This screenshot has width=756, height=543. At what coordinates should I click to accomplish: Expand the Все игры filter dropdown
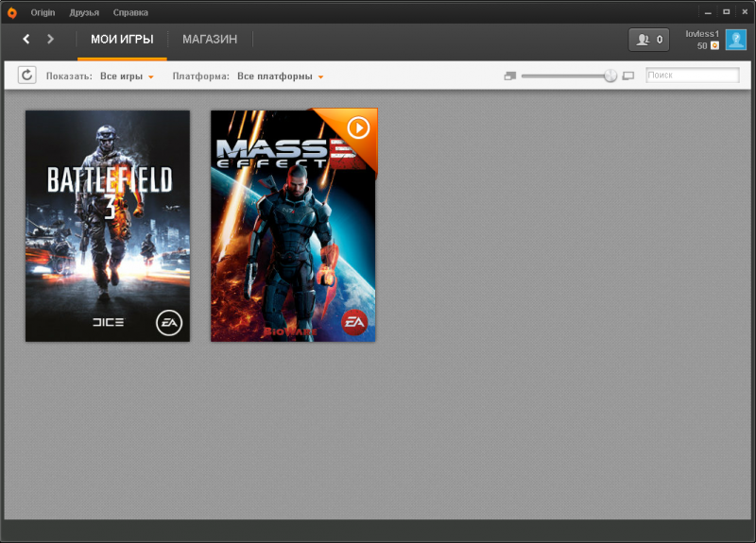(x=127, y=76)
